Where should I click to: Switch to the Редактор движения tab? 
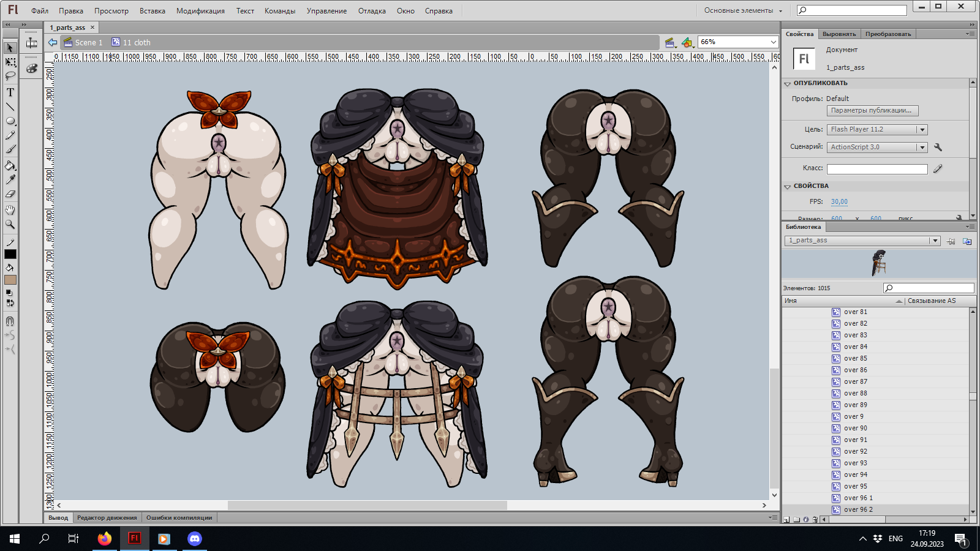[107, 518]
